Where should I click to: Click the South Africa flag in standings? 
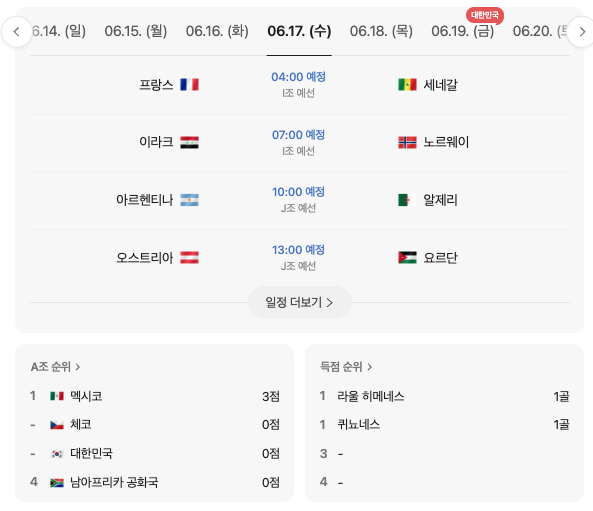57,483
